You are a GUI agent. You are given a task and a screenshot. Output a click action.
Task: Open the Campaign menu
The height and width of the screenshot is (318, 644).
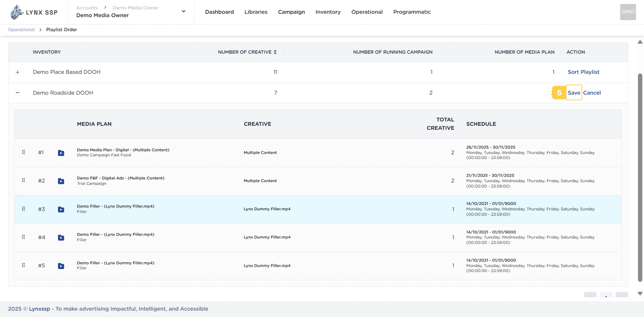tap(291, 12)
